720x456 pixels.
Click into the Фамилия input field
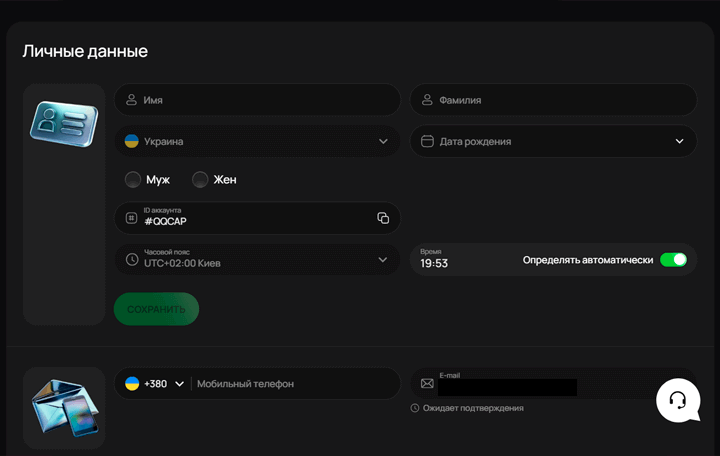click(x=560, y=100)
